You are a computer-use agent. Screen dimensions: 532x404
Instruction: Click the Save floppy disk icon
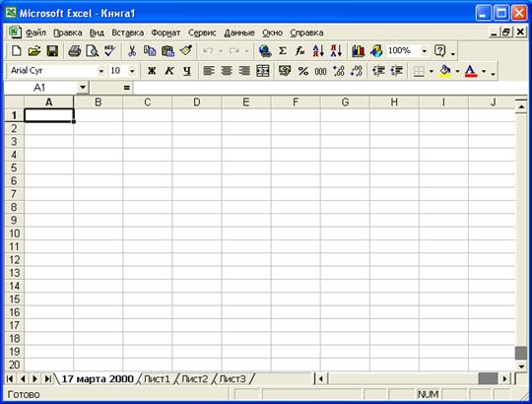pos(52,51)
